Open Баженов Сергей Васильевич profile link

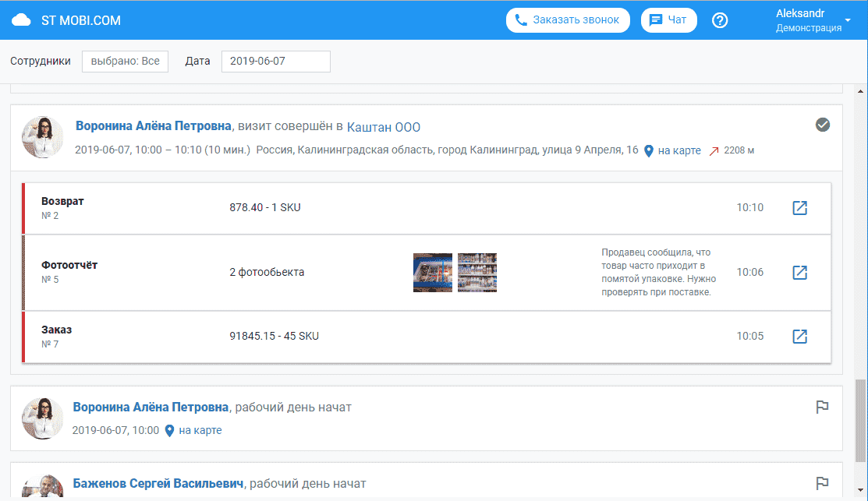pyautogui.click(x=158, y=484)
